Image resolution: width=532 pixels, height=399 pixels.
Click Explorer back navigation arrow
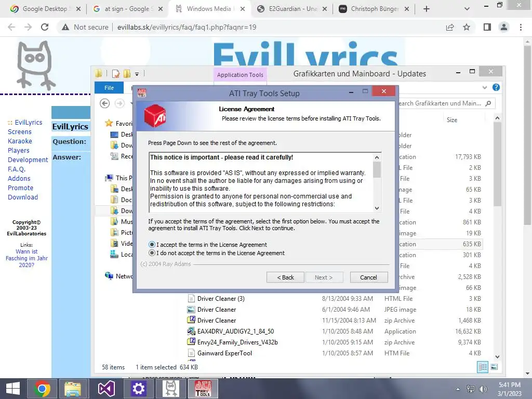[104, 103]
